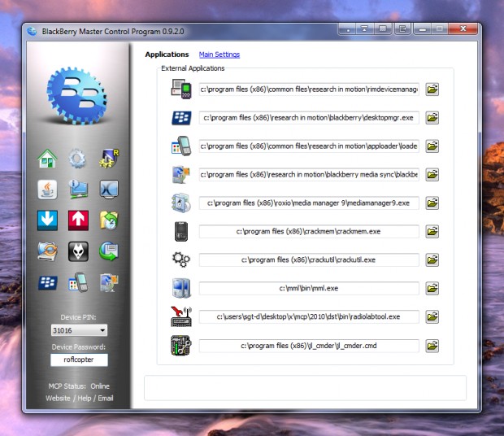Open the folder with clock backup icon
Viewport: 504px width, 436px height.
click(x=109, y=220)
